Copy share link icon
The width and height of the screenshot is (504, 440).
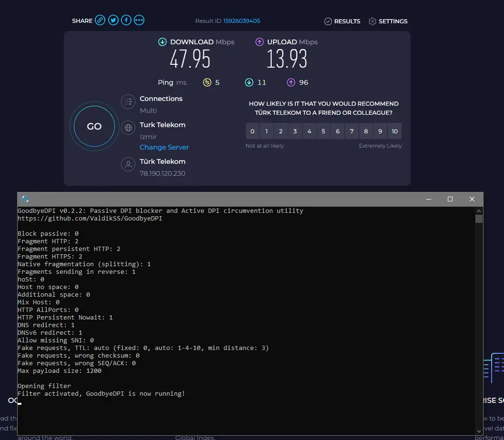pos(100,20)
